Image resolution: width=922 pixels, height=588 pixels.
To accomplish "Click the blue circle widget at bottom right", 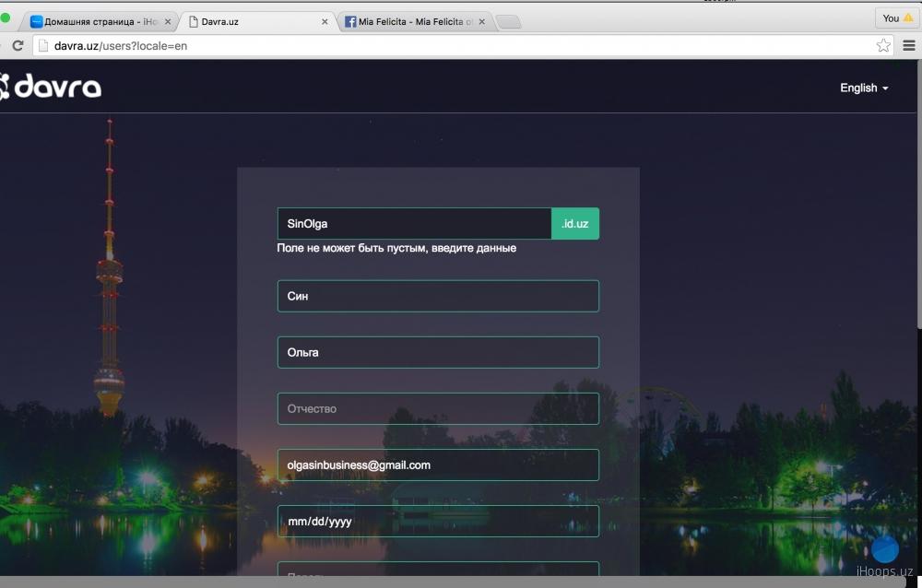I will tap(885, 549).
